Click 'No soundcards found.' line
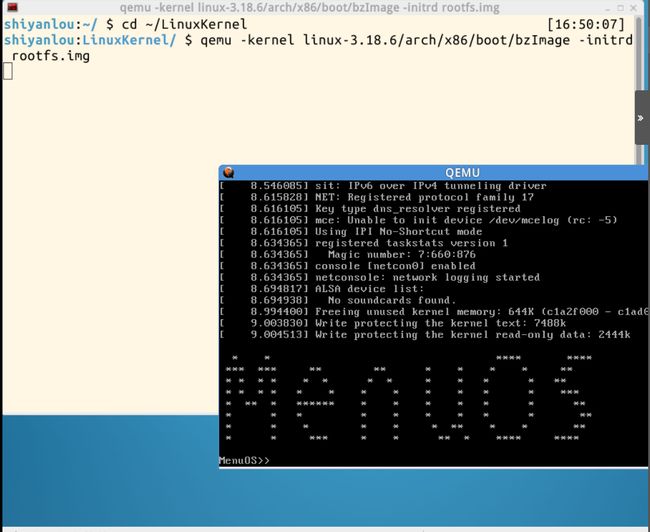Viewport: 650px width, 532px height. coord(338,300)
